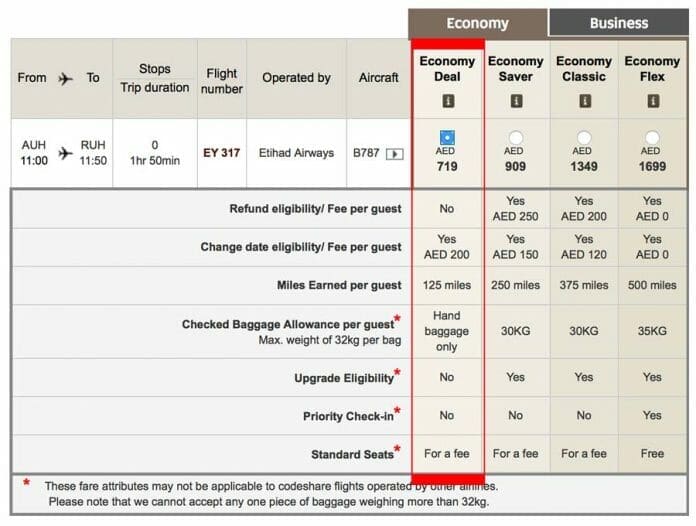Click the Etihad Airways operator cell
This screenshot has width=696, height=526.
[297, 153]
